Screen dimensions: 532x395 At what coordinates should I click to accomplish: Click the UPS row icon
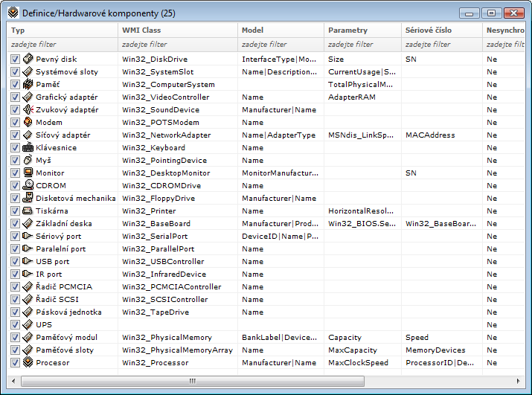coord(28,325)
